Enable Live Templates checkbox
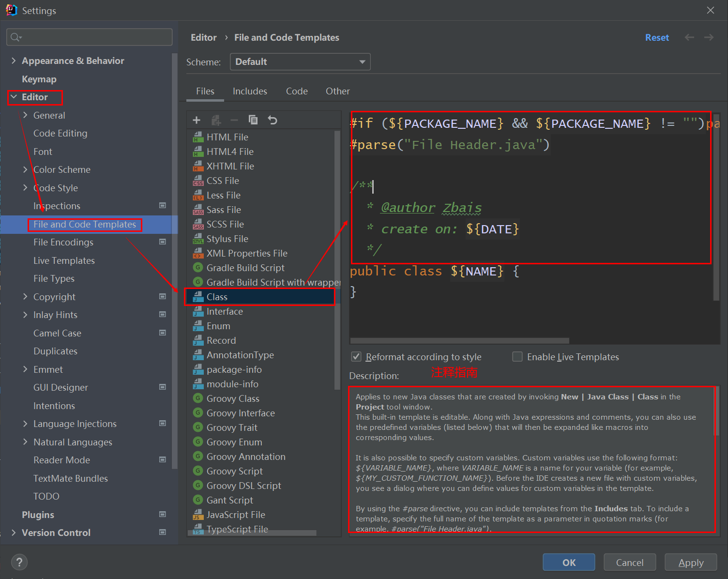The image size is (728, 579). [517, 357]
